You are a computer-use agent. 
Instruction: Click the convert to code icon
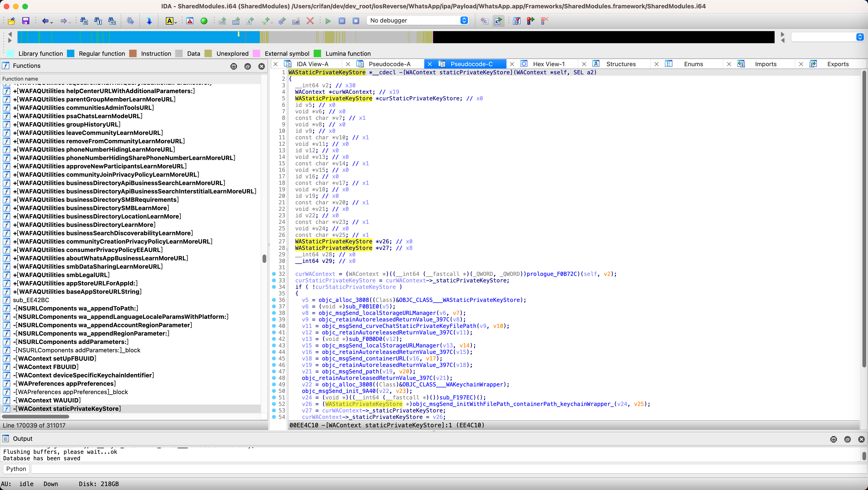(222, 21)
